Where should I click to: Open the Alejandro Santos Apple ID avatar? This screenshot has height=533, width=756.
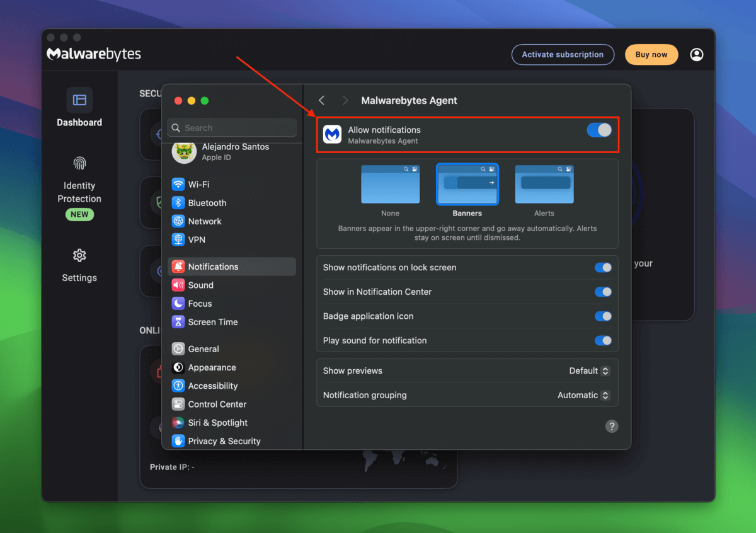click(x=184, y=152)
